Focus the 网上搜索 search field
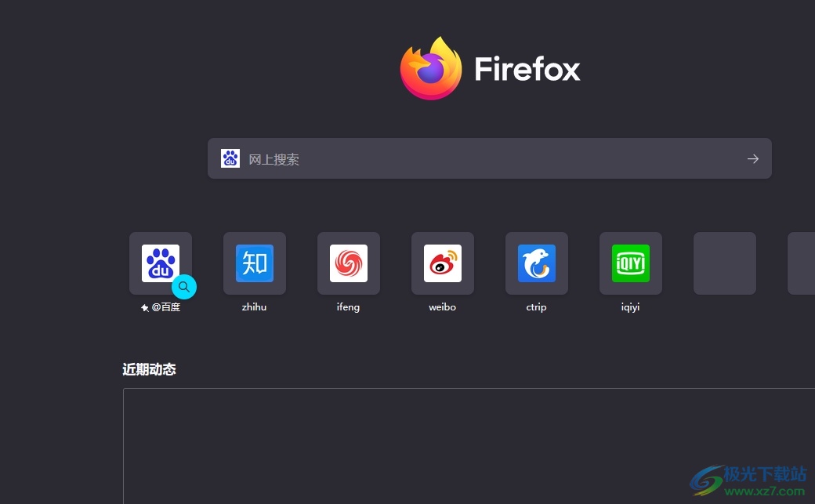 490,158
